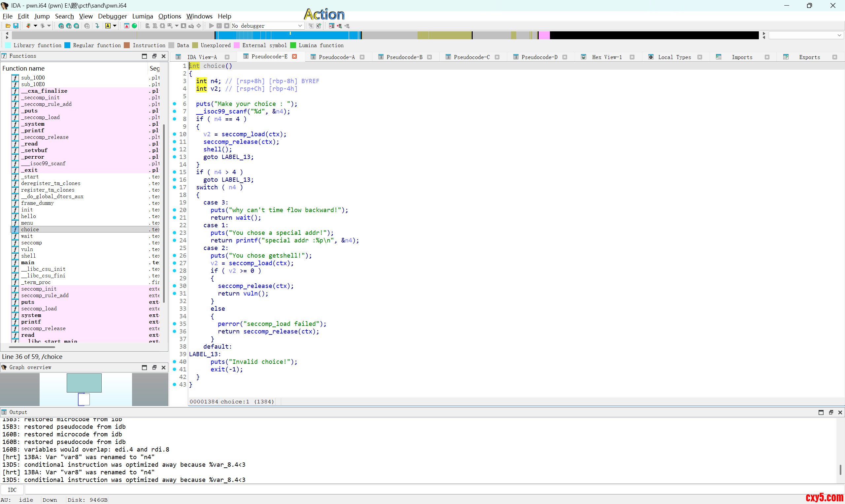Click the red triangle toolbar icon
Image resolution: width=845 pixels, height=504 pixels.
tap(127, 26)
